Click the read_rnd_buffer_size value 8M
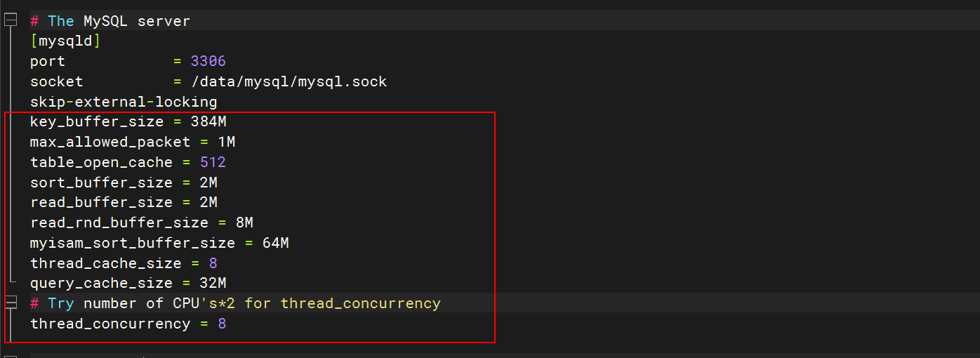Screen dimensions: 980x358 coord(244,223)
